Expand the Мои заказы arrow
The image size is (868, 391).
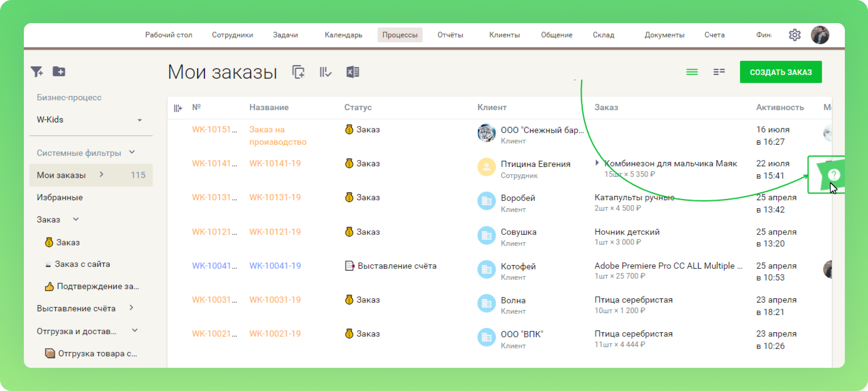point(102,175)
